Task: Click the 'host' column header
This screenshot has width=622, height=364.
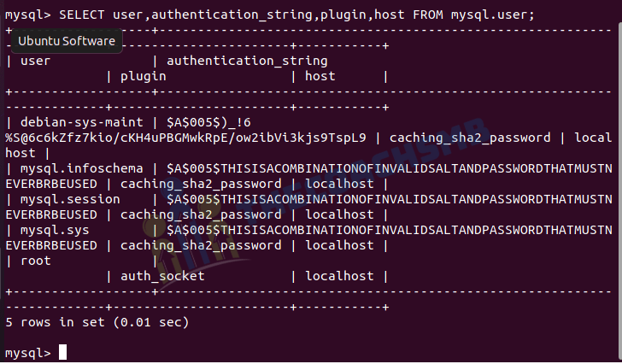Action: point(320,76)
